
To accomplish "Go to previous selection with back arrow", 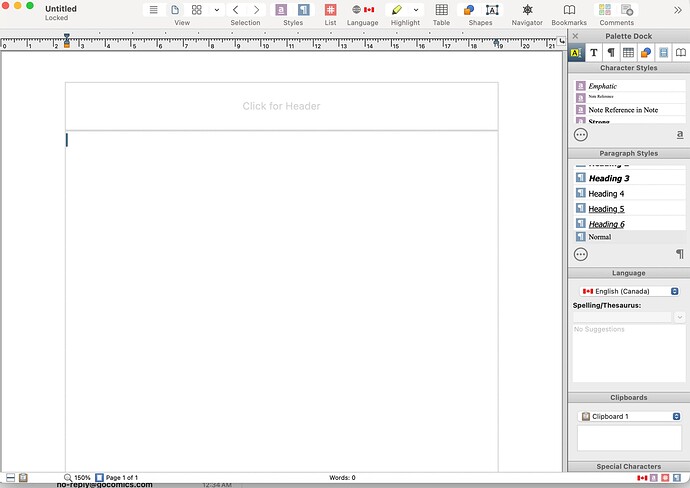I will pos(235,10).
